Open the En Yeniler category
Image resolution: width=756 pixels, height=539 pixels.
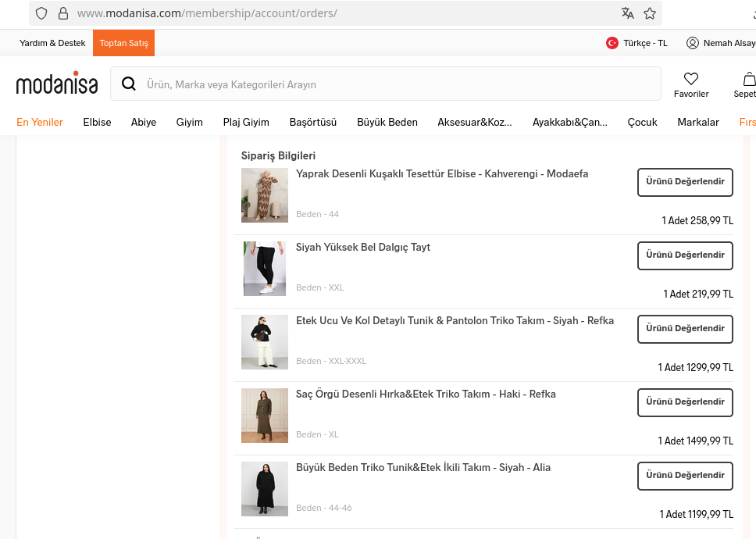[40, 122]
